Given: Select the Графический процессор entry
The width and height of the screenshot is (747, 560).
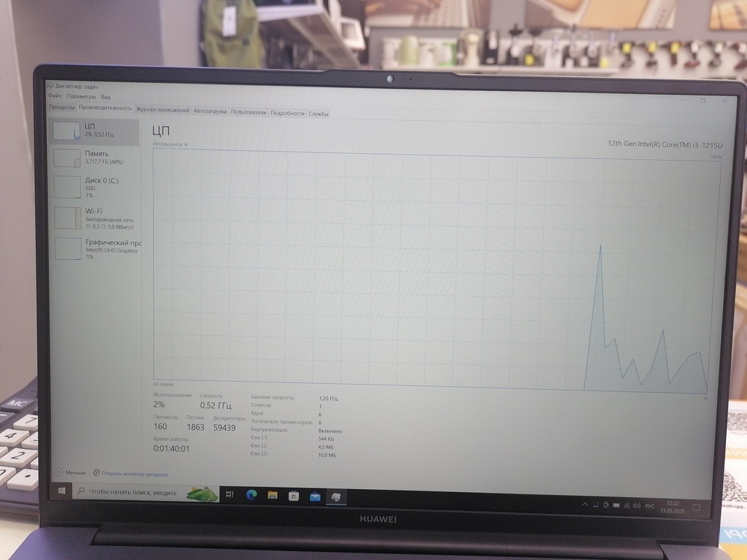Looking at the screenshot, I should [95, 249].
